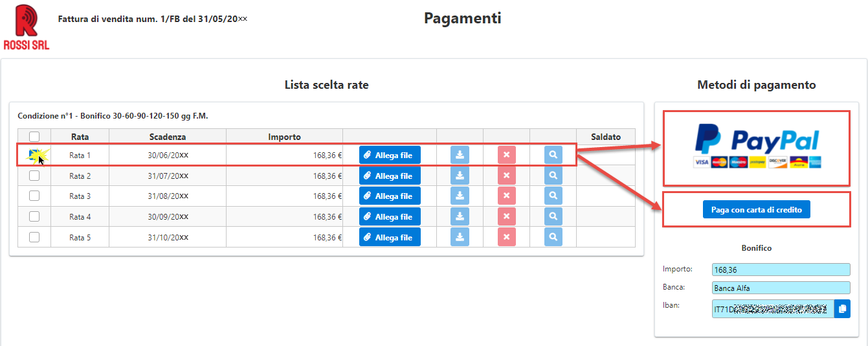Delete attachment with red X on Rata 3

point(506,196)
